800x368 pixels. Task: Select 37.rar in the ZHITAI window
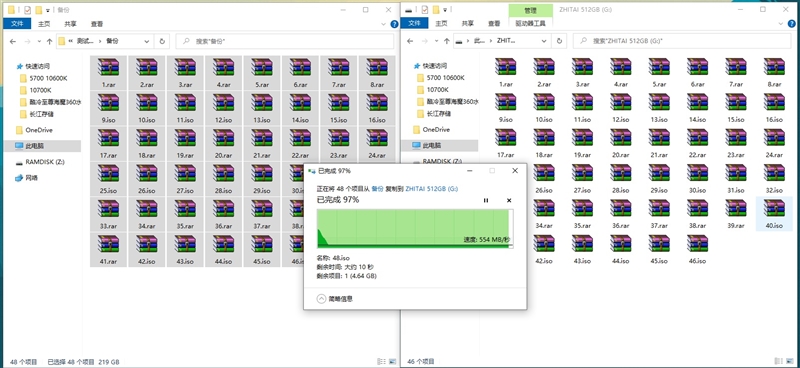click(659, 214)
